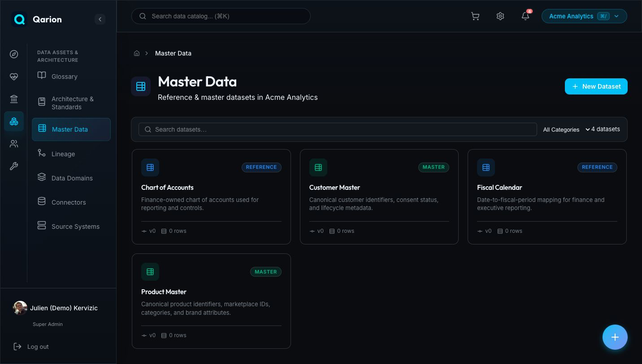Open the All Categories filter dropdown
This screenshot has height=364, width=642.
point(566,129)
